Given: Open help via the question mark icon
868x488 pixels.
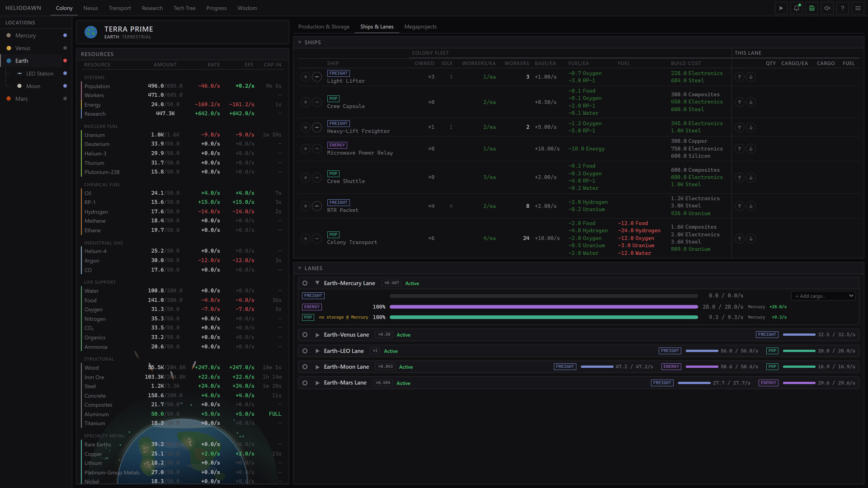Looking at the screenshot, I should (842, 8).
